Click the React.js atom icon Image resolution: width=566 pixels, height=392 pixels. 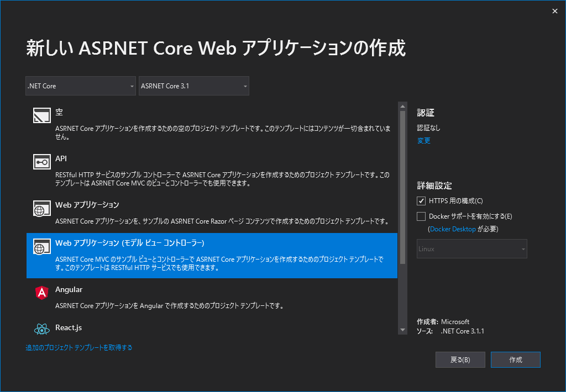point(42,329)
